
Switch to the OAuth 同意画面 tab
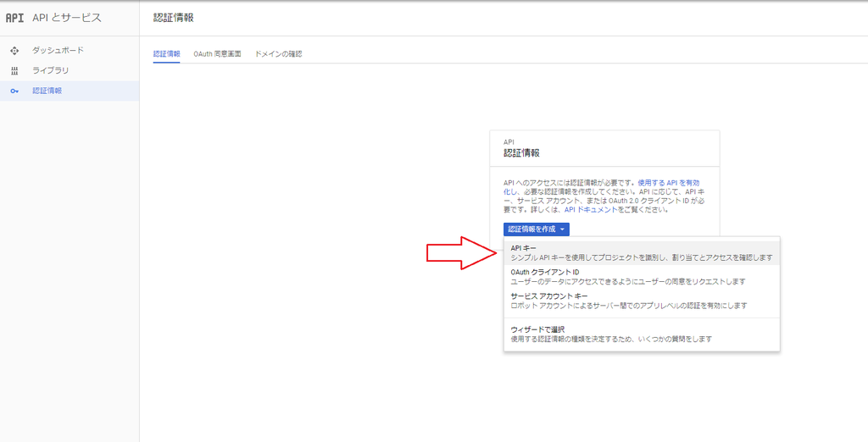(x=217, y=54)
